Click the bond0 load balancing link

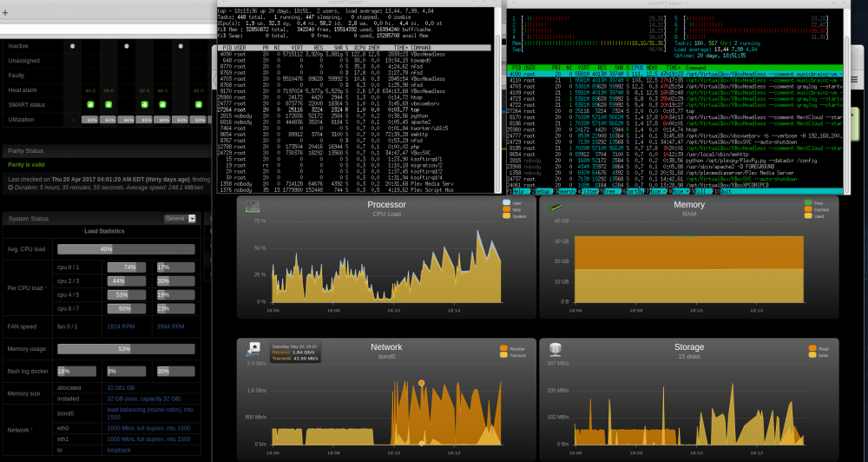coord(148,413)
